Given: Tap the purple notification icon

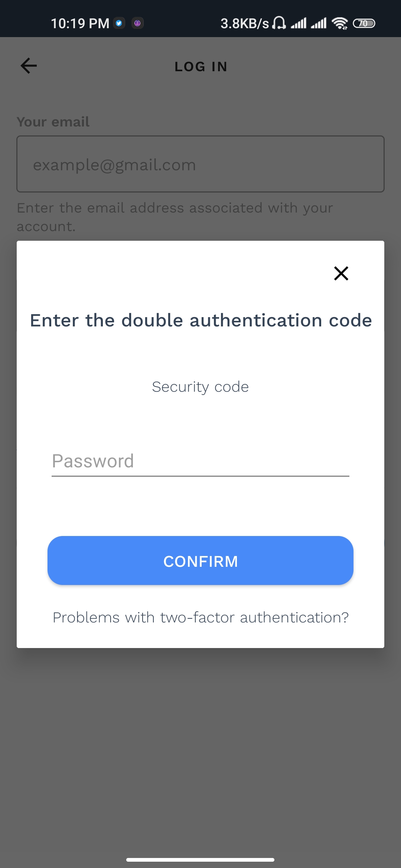Looking at the screenshot, I should pos(137,23).
